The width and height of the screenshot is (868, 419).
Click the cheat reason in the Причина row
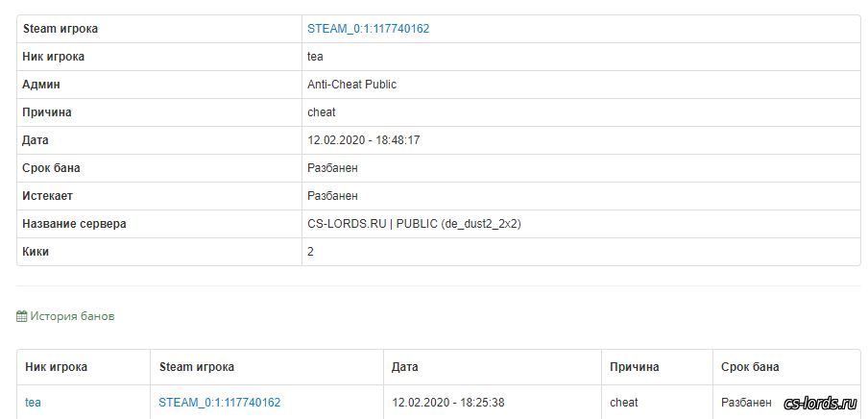tap(322, 112)
